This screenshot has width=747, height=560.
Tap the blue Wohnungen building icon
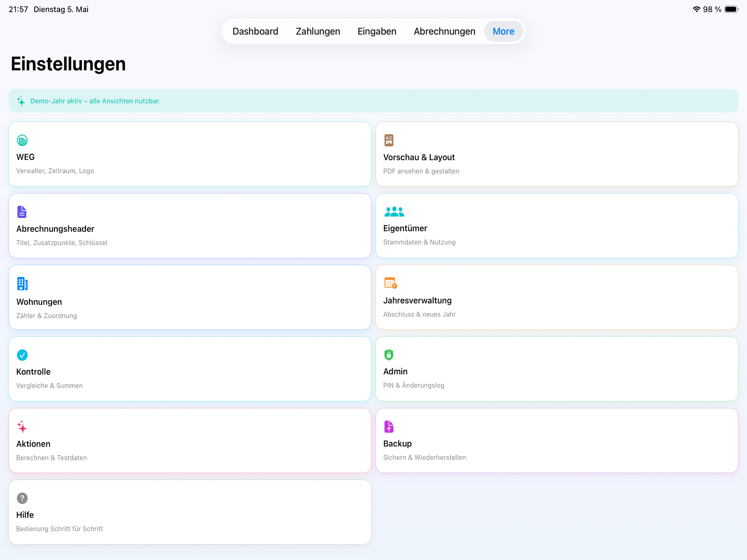coord(22,284)
